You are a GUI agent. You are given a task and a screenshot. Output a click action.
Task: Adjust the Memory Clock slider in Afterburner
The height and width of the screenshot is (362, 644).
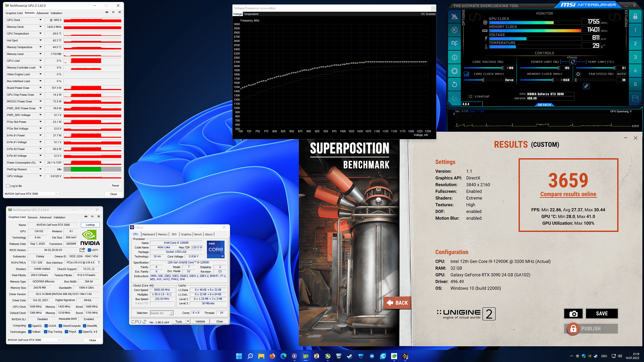539,80
